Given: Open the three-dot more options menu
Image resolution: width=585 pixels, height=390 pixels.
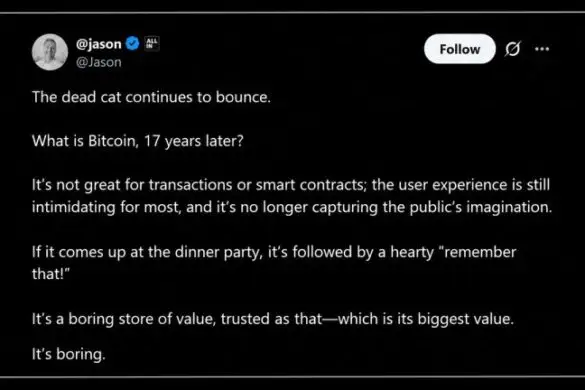Looking at the screenshot, I should pyautogui.click(x=542, y=49).
